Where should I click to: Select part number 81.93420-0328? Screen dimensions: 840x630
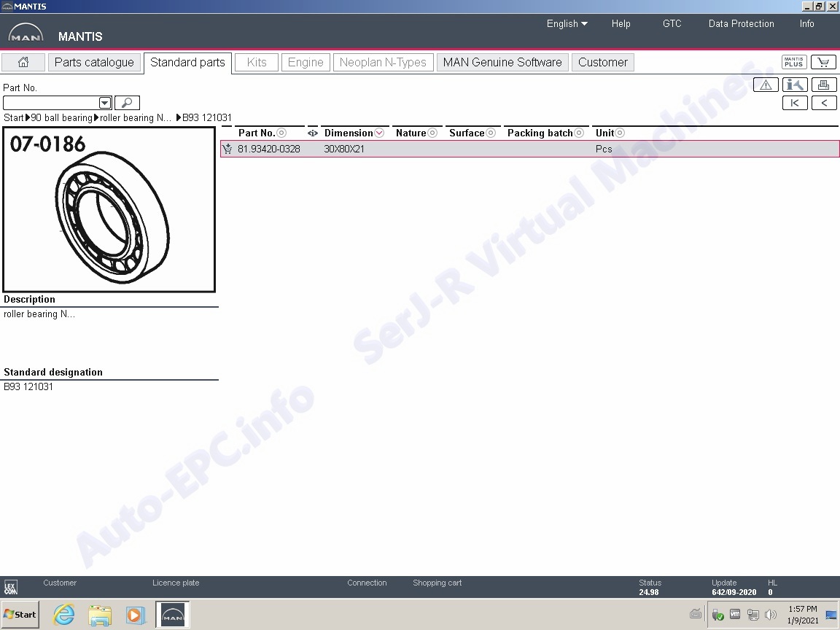[x=269, y=149]
